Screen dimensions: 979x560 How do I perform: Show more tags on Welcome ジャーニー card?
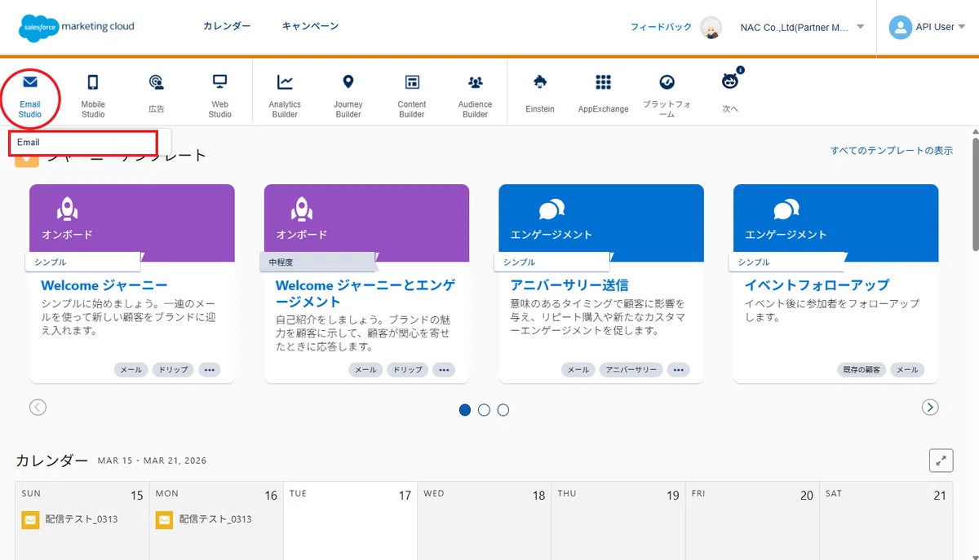(x=210, y=369)
